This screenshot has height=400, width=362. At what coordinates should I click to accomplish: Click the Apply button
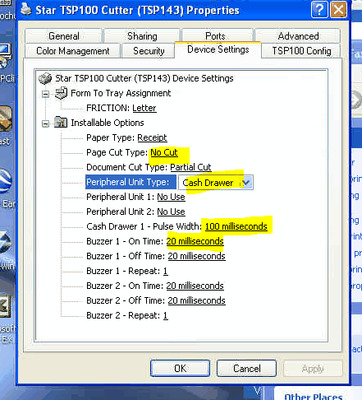313,369
